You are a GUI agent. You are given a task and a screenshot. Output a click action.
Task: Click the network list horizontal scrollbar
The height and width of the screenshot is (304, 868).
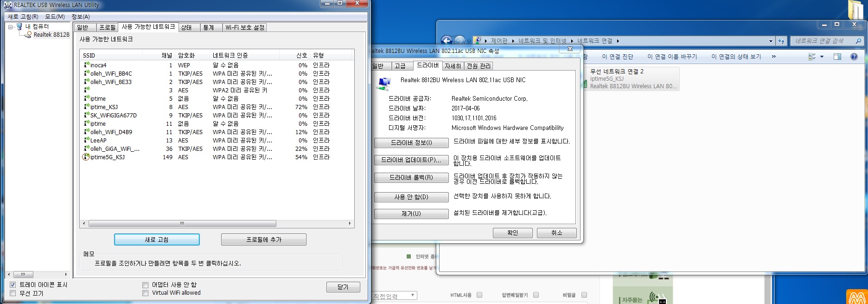click(x=217, y=223)
